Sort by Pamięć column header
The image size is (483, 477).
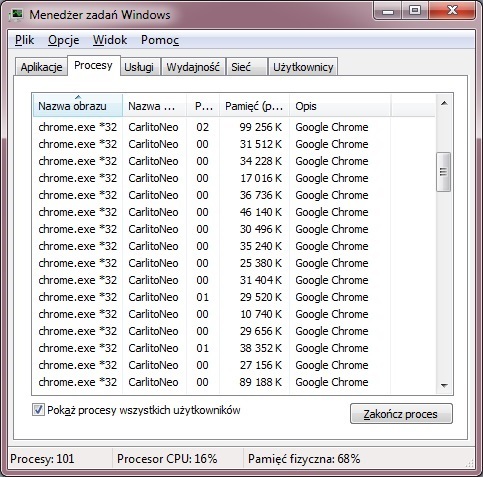point(254,106)
